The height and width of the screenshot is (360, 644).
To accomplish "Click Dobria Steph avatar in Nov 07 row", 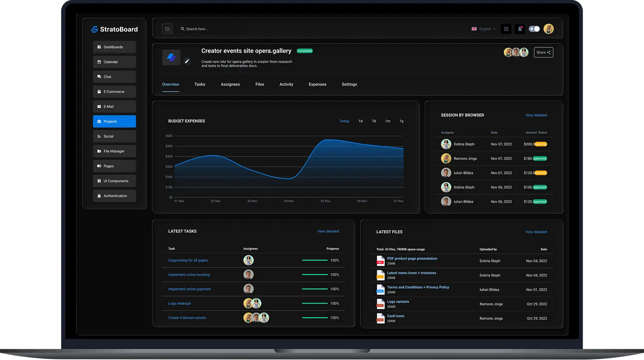I will 446,144.
